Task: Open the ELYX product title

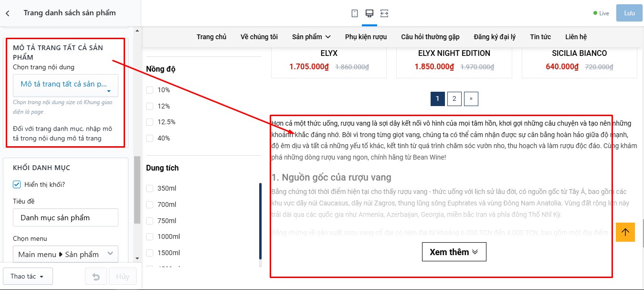Action: point(329,53)
